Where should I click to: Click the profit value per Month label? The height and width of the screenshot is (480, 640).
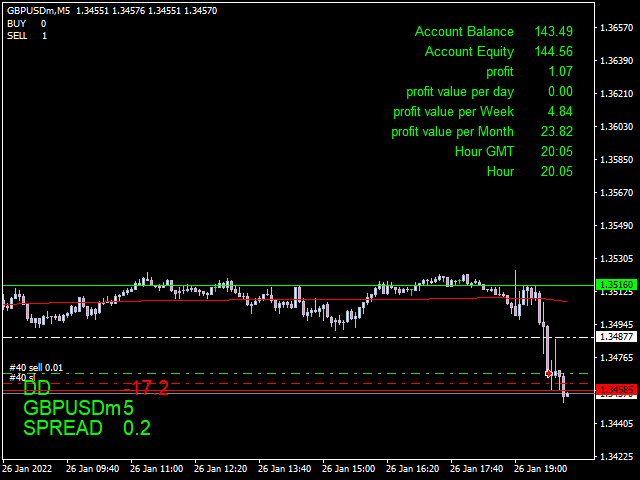pos(452,132)
